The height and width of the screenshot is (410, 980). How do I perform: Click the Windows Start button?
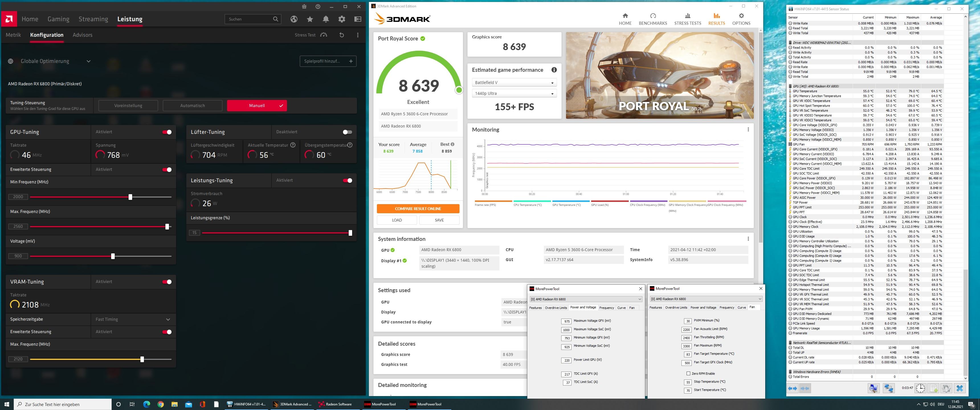point(7,404)
